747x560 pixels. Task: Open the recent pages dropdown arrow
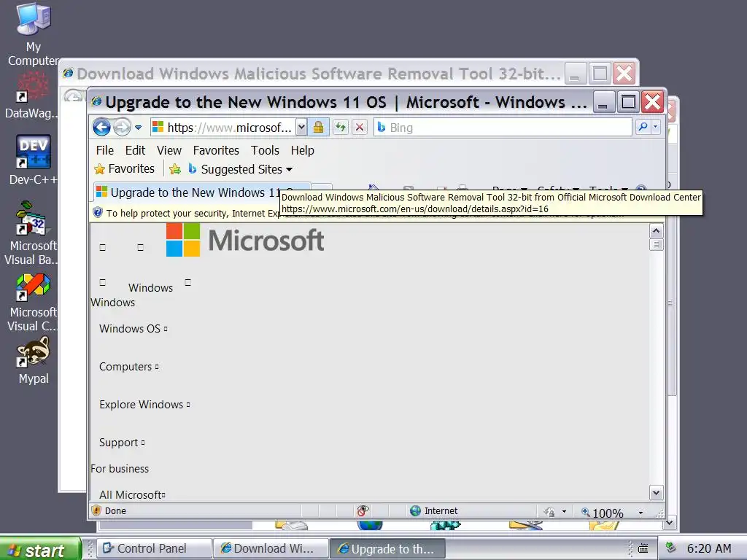(x=138, y=128)
